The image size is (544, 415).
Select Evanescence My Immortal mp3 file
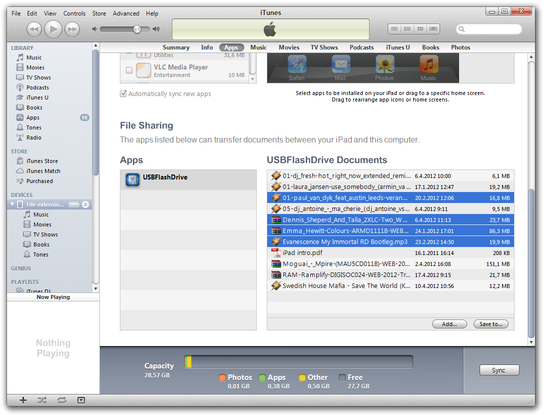[391, 242]
